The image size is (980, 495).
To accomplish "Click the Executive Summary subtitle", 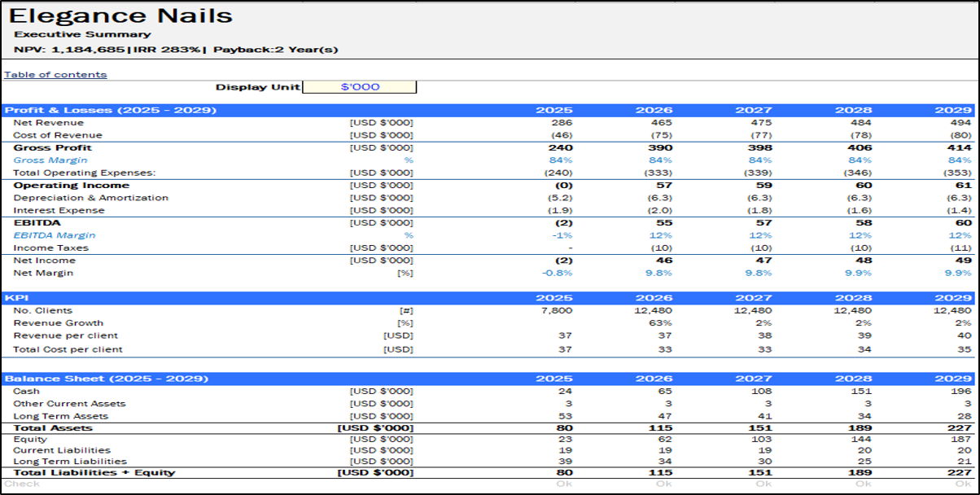I will coord(82,34).
